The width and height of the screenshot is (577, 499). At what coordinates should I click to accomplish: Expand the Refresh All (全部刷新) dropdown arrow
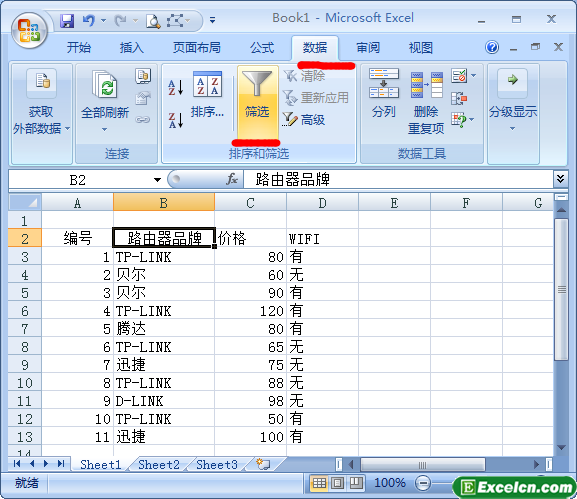click(105, 129)
